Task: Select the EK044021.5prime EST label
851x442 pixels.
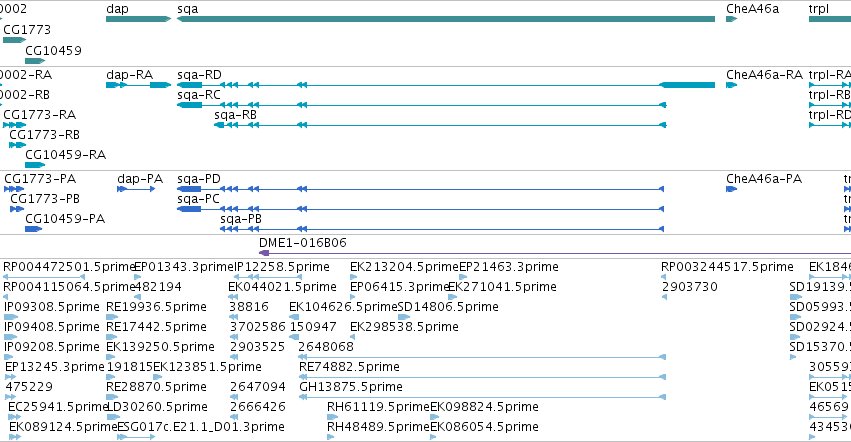Action: [282, 287]
